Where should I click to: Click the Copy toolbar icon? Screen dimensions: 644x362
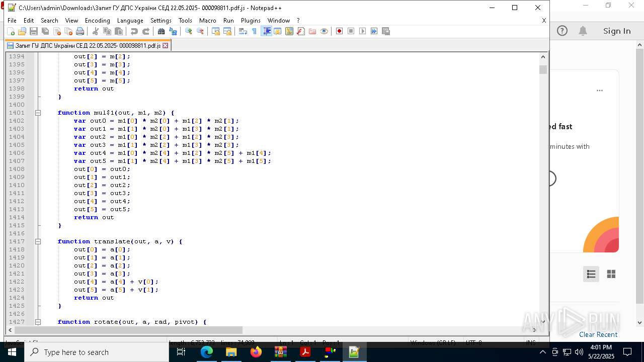tap(107, 31)
